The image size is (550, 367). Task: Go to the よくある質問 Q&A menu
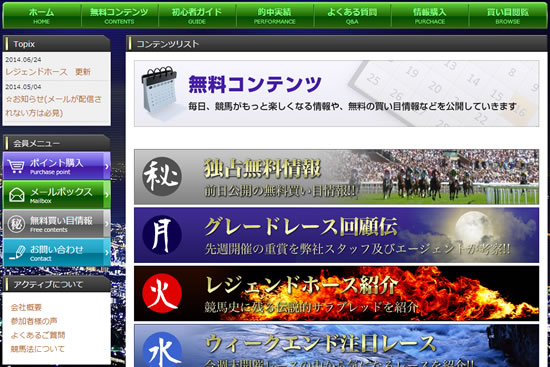pyautogui.click(x=352, y=16)
